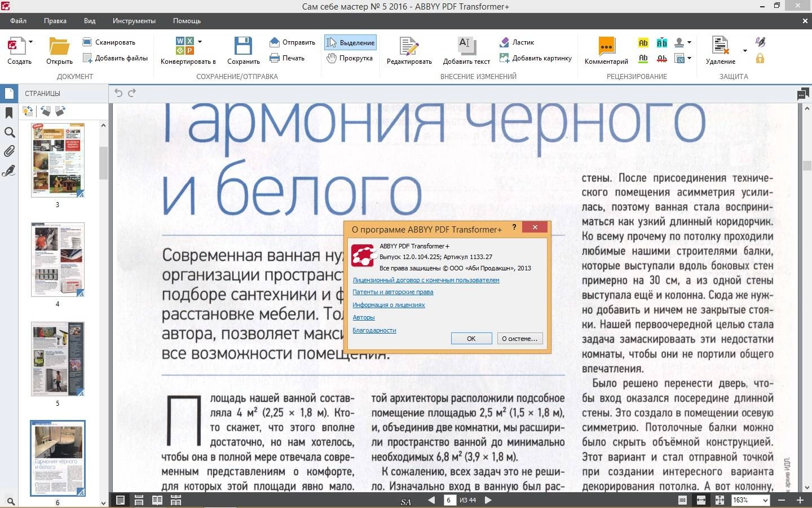Open the Инструменты menu
The width and height of the screenshot is (812, 508).
(x=134, y=21)
